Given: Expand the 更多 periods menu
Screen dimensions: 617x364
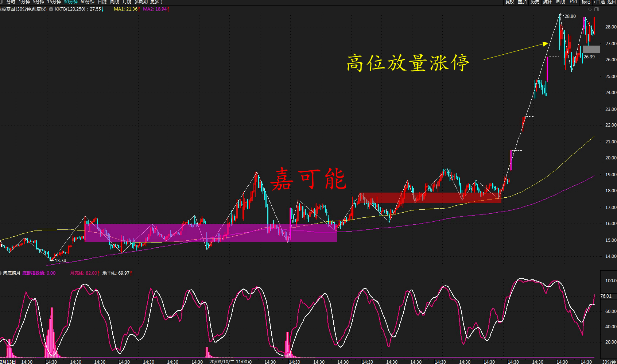Looking at the screenshot, I should tap(156, 2).
